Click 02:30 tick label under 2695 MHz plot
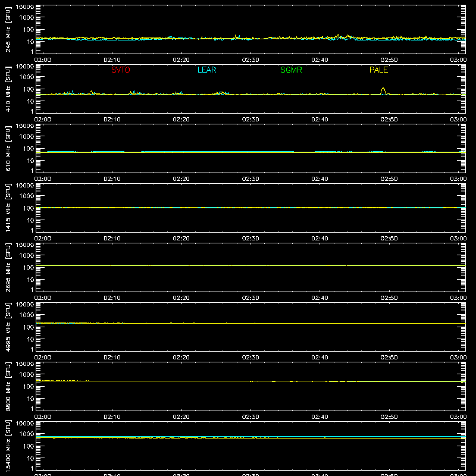Image resolution: width=476 pixels, height=476 pixels. click(250, 298)
